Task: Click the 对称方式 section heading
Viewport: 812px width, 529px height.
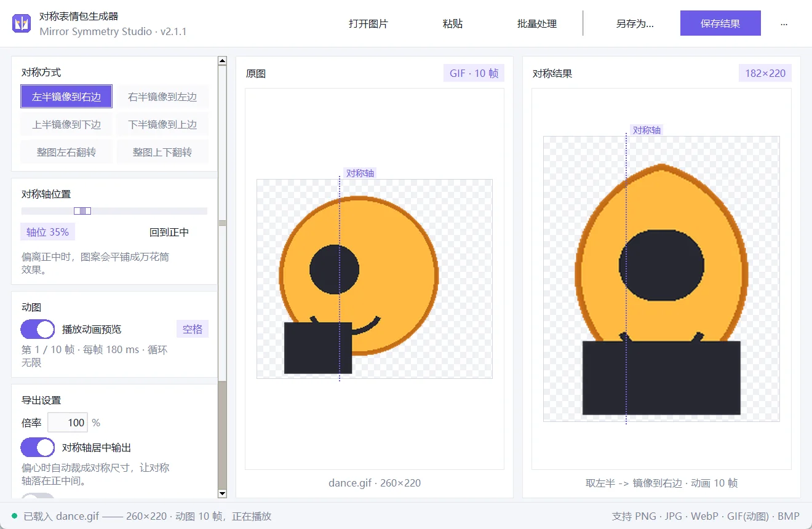Action: 41,72
